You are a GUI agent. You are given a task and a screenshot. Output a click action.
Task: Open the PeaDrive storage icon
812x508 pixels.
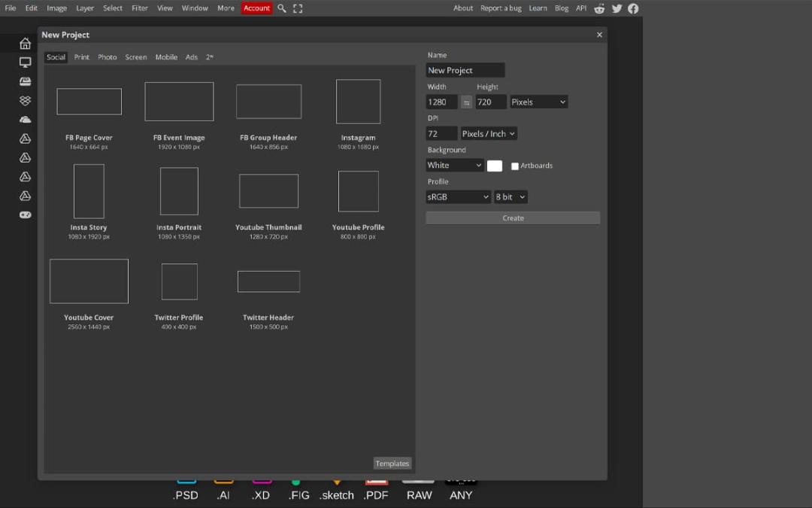point(25,81)
